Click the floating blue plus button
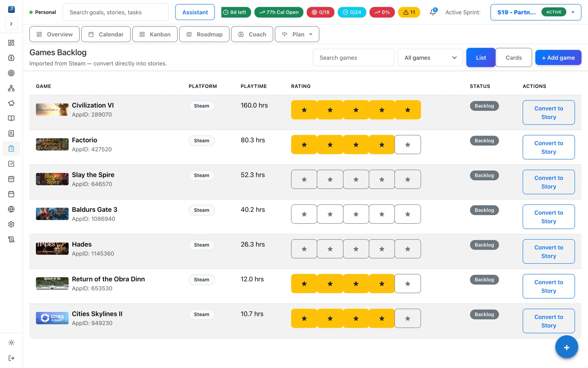This screenshot has width=588, height=368. [x=567, y=347]
